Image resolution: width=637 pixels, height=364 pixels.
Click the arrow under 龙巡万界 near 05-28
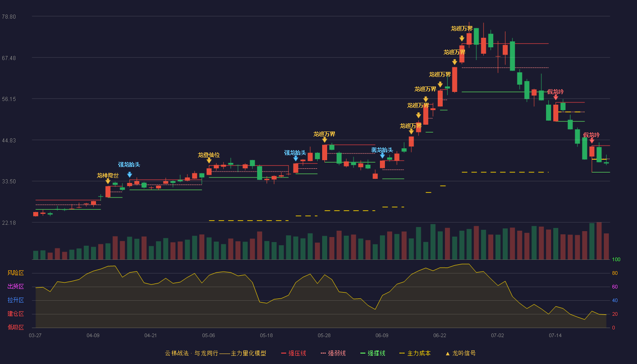(x=324, y=140)
